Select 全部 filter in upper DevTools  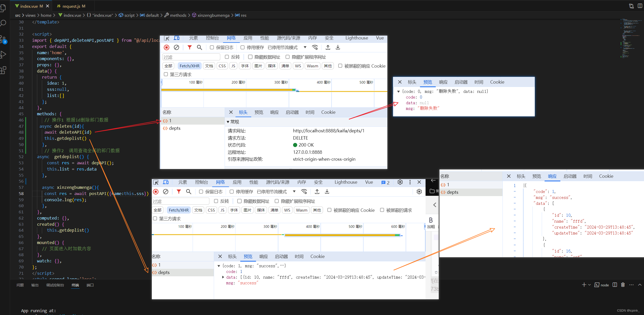click(168, 66)
